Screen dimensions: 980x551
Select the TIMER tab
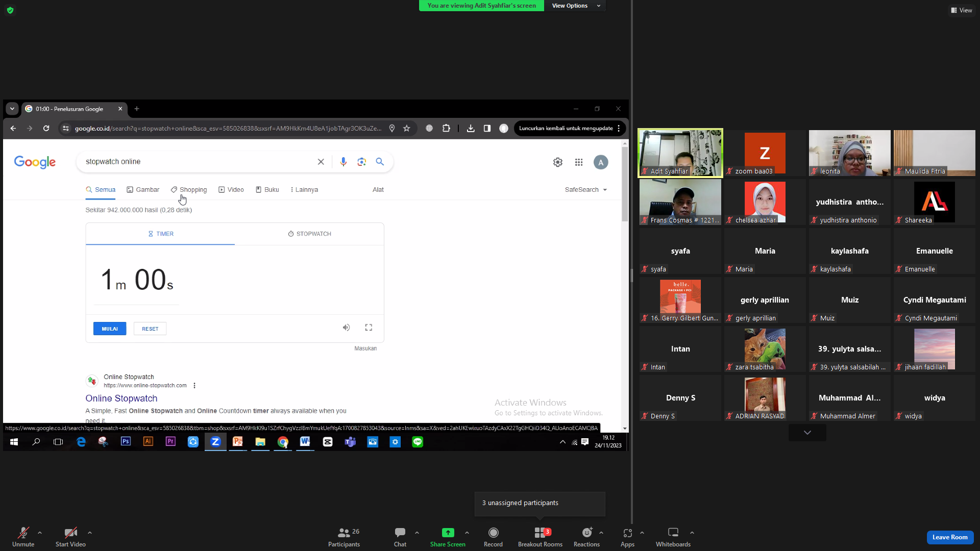(160, 234)
